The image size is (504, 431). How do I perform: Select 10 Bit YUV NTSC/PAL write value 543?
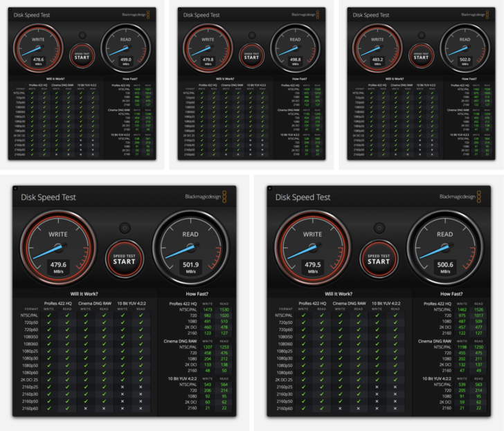pos(208,385)
